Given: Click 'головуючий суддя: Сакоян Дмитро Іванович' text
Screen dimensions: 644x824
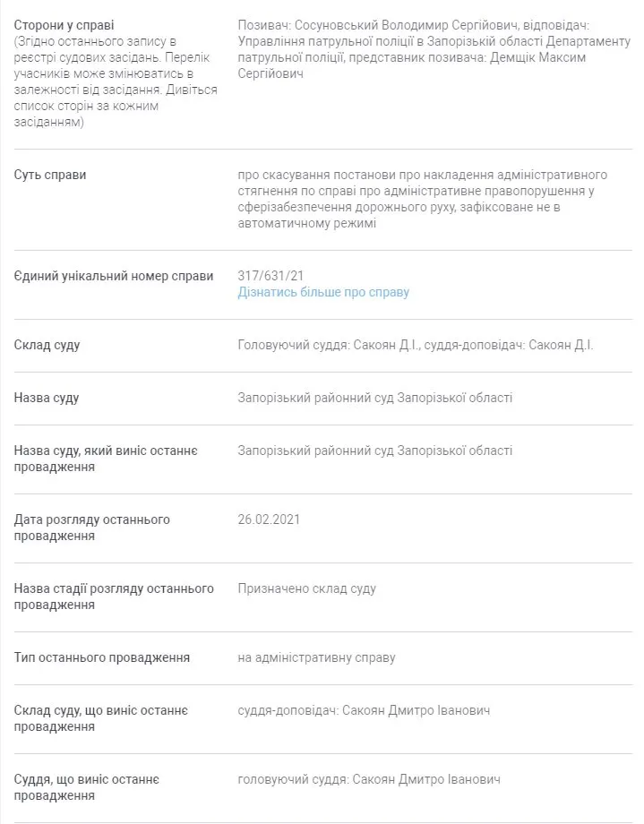Looking at the screenshot, I should coord(369,779).
